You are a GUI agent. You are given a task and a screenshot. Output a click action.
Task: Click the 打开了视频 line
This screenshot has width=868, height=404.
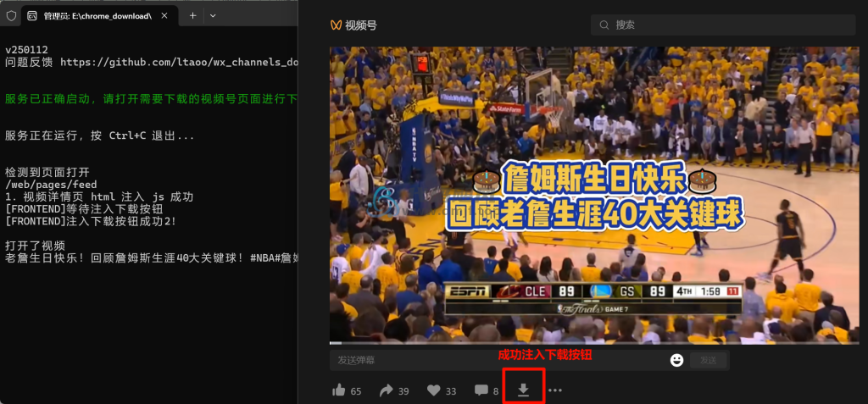(x=35, y=246)
